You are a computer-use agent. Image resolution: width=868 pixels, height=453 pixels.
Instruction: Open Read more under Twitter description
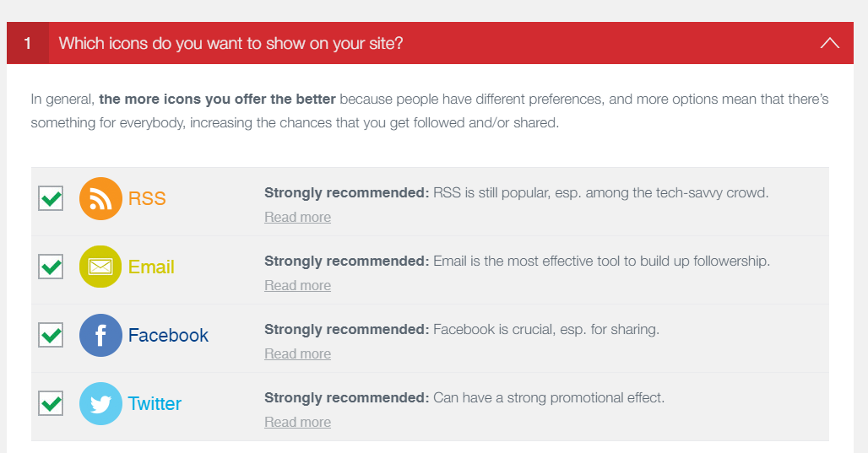(x=297, y=423)
